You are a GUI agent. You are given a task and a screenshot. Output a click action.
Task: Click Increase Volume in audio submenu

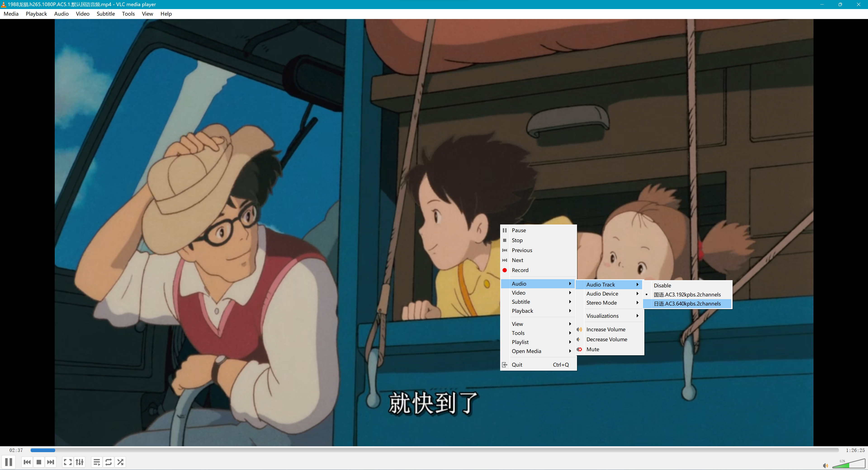tap(609, 330)
